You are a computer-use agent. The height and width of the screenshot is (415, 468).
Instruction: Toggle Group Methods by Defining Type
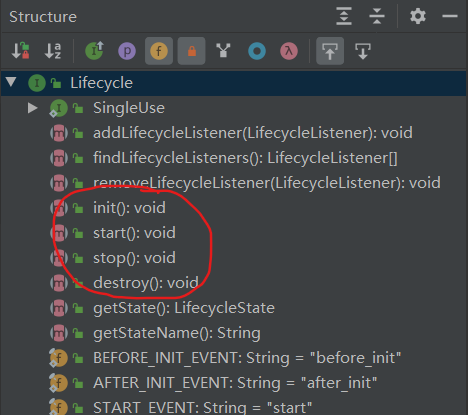click(x=223, y=51)
